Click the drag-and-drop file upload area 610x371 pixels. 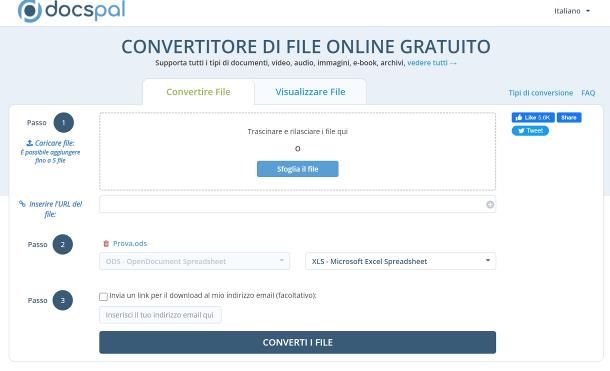pyautogui.click(x=298, y=151)
